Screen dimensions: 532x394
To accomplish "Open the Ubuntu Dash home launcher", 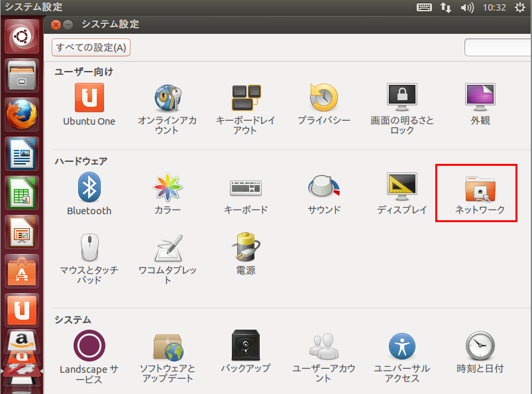I will [22, 36].
